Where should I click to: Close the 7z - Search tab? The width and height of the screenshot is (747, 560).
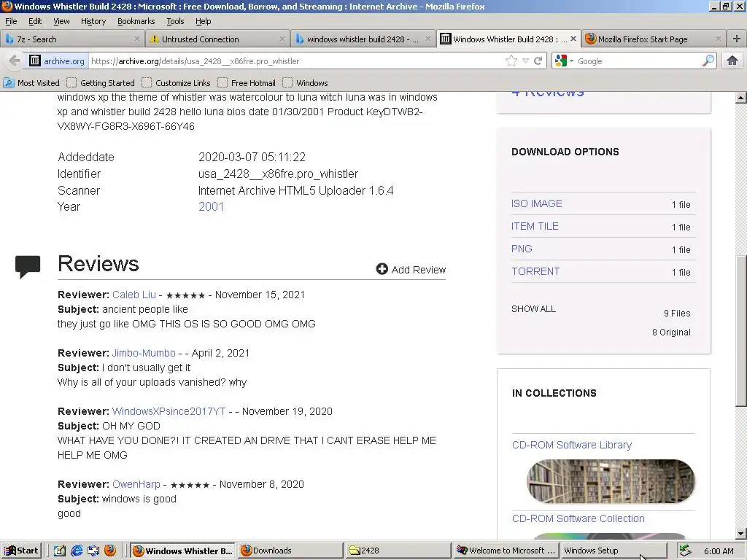click(x=137, y=39)
